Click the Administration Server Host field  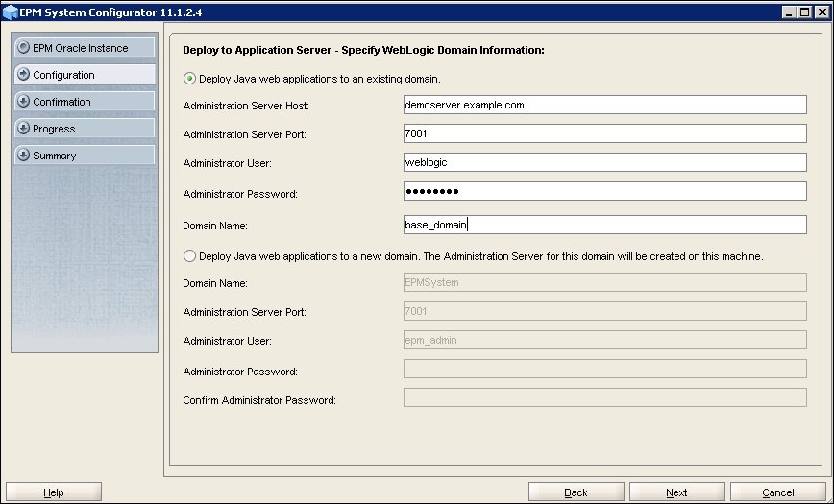(x=604, y=106)
